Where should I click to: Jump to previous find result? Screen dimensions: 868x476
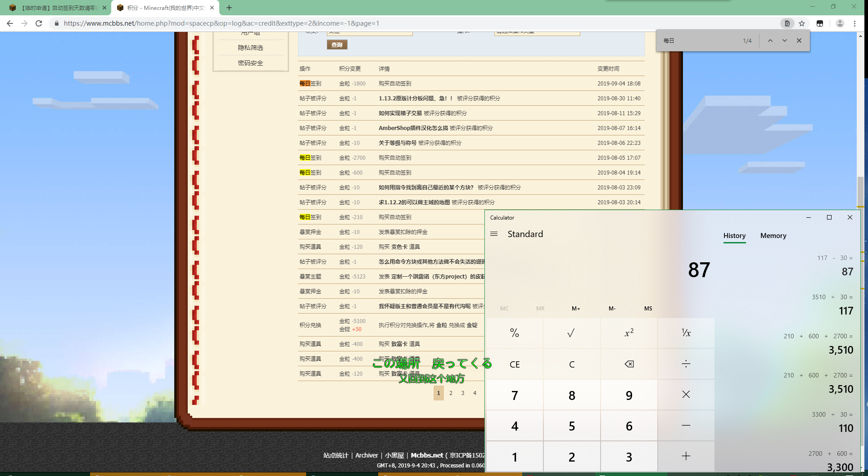tap(770, 40)
